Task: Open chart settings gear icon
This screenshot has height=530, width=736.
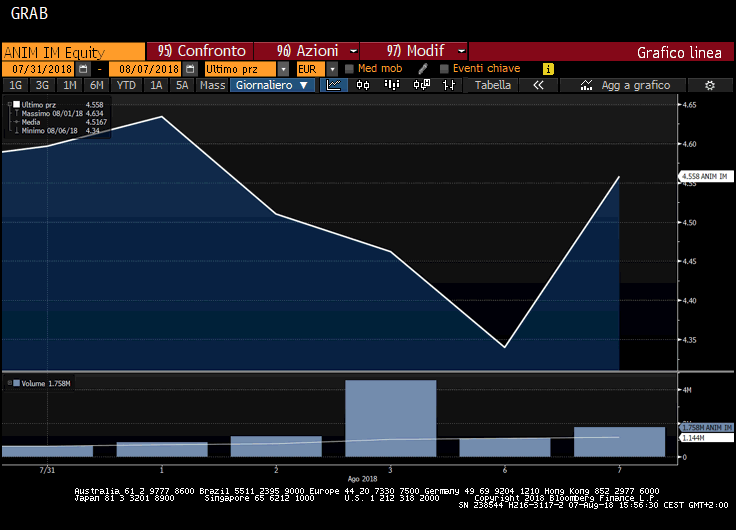Action: point(709,86)
